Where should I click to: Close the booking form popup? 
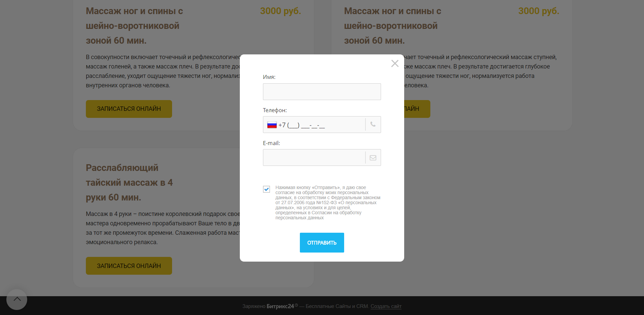[395, 63]
